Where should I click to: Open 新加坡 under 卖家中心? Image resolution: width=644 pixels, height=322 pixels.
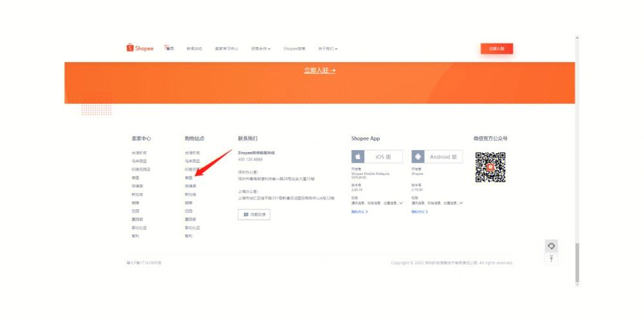coord(137,194)
